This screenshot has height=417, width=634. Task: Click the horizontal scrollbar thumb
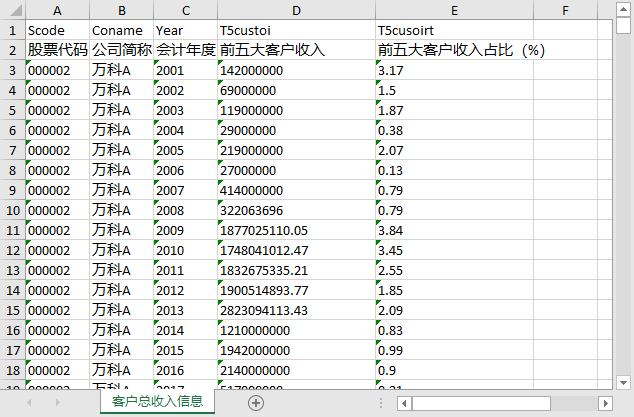point(481,403)
